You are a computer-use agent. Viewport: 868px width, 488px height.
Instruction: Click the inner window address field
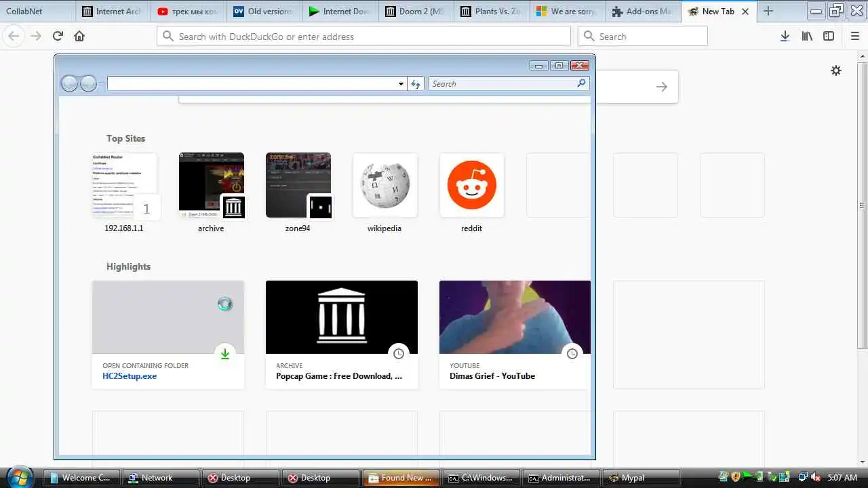(252, 83)
